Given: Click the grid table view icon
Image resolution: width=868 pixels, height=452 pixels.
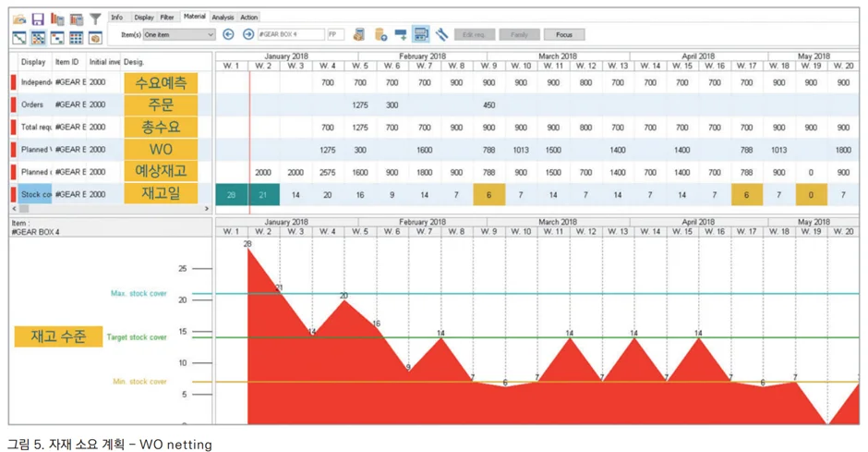Looking at the screenshot, I should (76, 38).
